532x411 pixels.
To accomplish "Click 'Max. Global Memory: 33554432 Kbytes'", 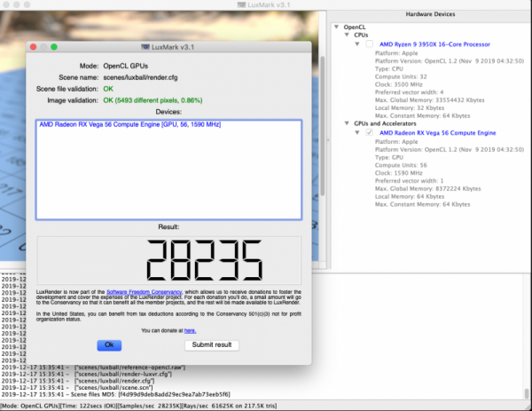I will (x=429, y=100).
